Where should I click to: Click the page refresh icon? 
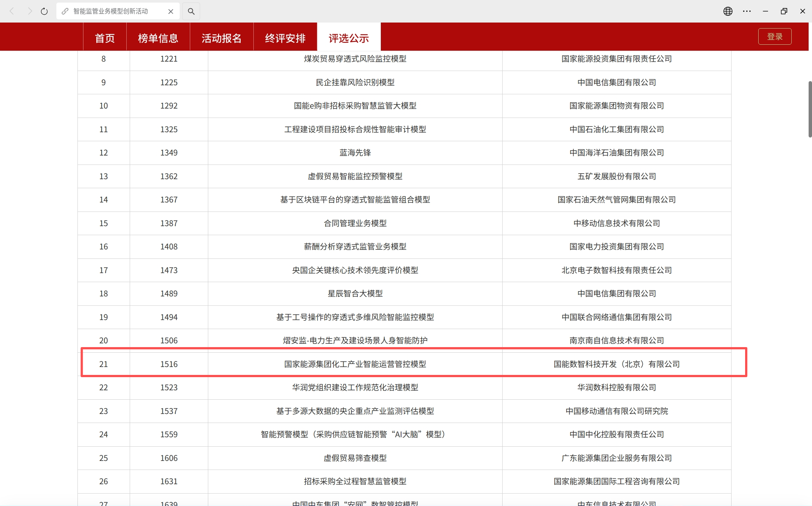tap(44, 11)
